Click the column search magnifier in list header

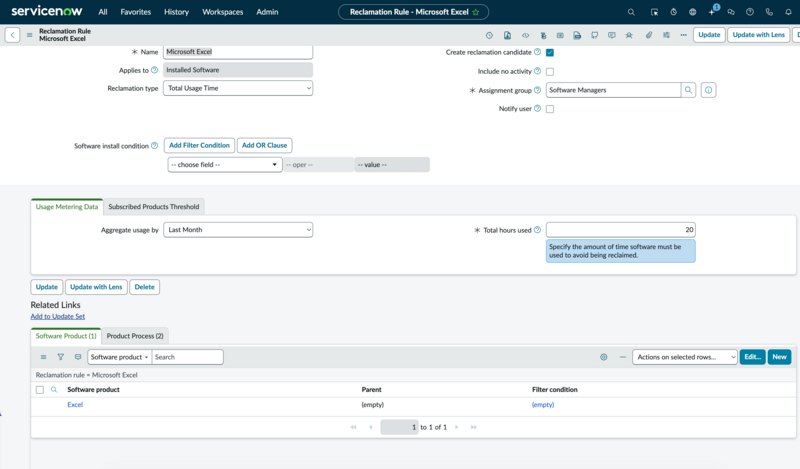[x=54, y=389]
